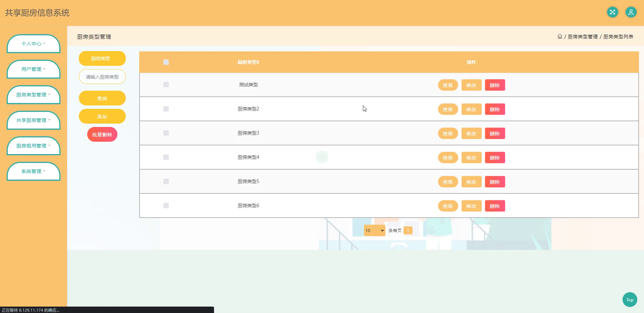Screen dimensions: 644x313
Task: Select the 厨房类型2 cell text
Action: pos(249,109)
